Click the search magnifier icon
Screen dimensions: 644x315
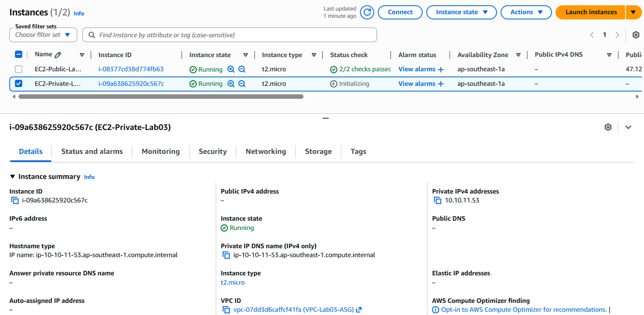92,35
